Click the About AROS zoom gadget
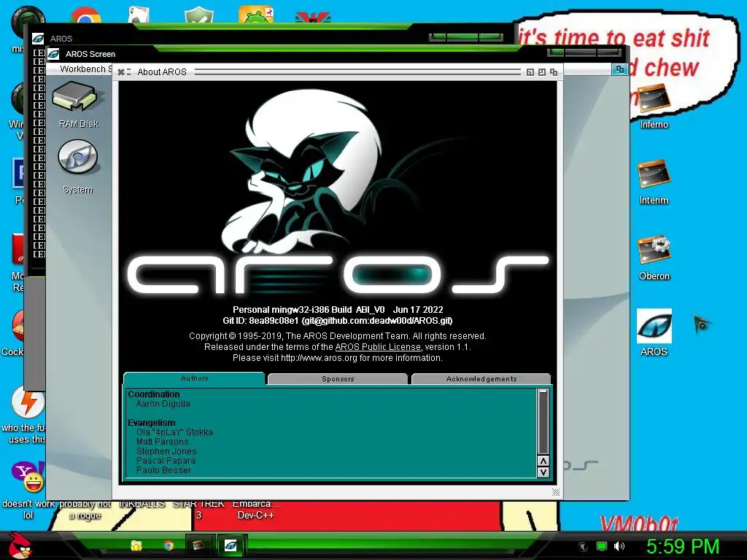This screenshot has height=560, width=747. coord(542,72)
